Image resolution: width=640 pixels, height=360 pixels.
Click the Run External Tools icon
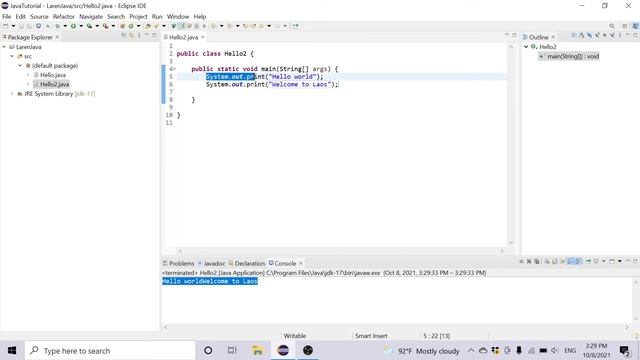tap(105, 26)
